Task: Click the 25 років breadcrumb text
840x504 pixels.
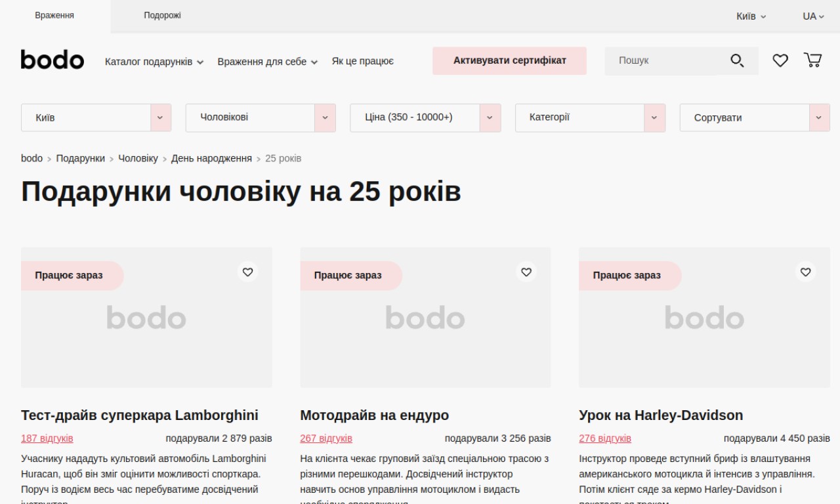Action: pyautogui.click(x=283, y=158)
